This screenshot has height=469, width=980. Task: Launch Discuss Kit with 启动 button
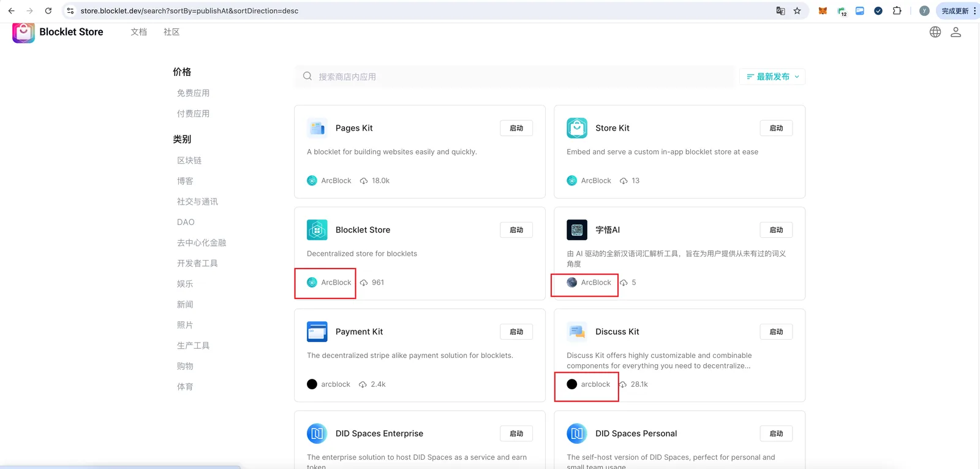point(776,332)
